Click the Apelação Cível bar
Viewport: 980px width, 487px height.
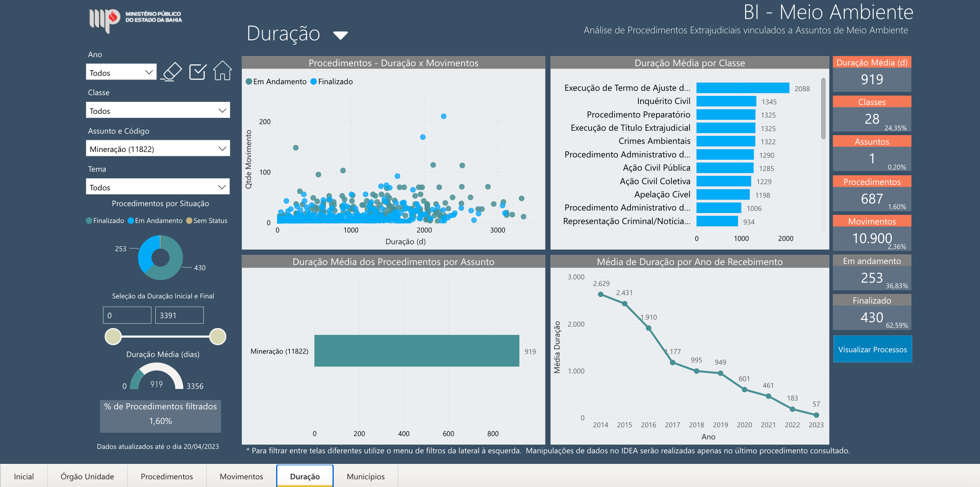point(723,195)
